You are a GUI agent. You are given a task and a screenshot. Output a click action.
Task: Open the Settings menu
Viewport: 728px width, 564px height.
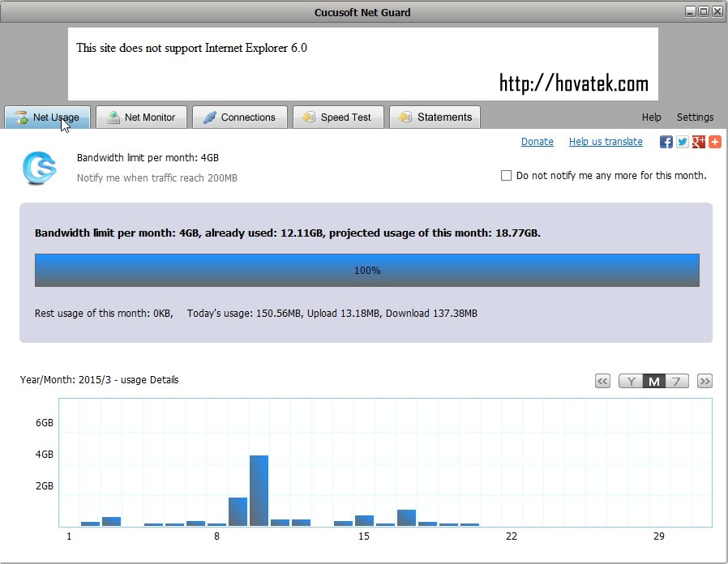click(x=695, y=117)
